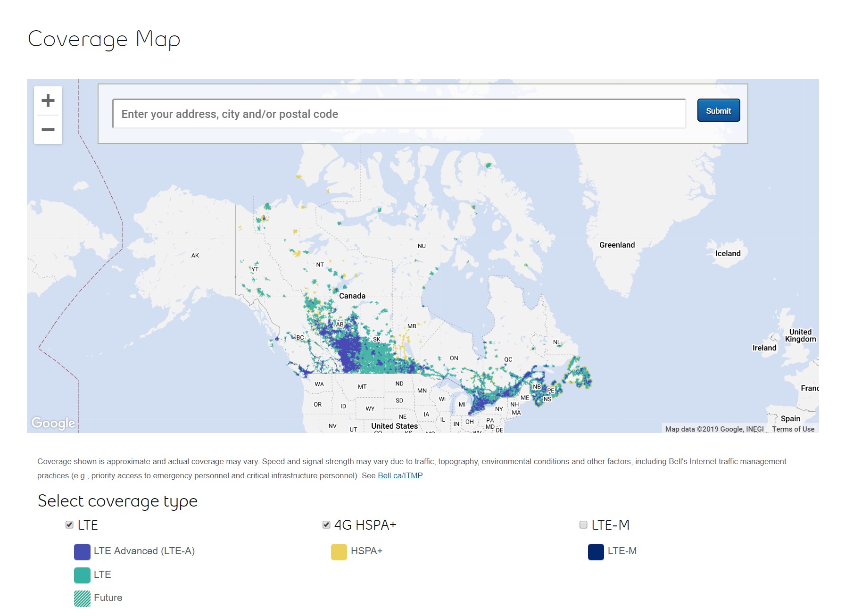845x616 pixels.
Task: Click the 'NU' territory label
Action: click(x=422, y=246)
